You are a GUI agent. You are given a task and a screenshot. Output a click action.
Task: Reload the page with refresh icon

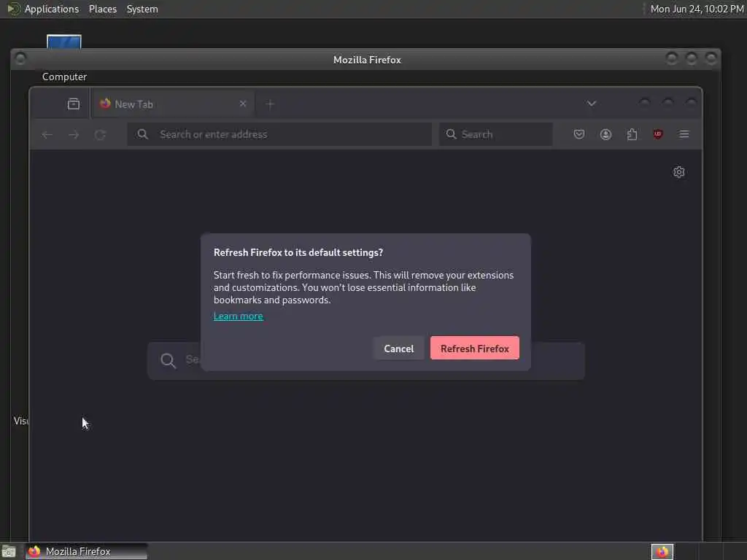pyautogui.click(x=99, y=135)
